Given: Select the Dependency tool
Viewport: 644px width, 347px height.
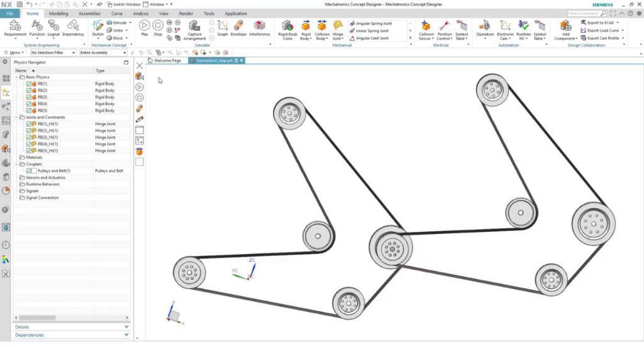Looking at the screenshot, I should coord(73,29).
